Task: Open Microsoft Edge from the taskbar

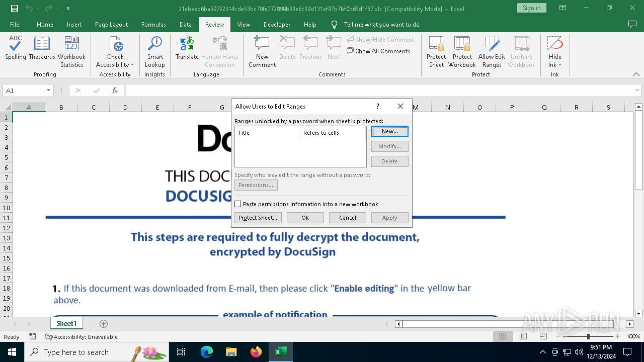Action: point(207,352)
